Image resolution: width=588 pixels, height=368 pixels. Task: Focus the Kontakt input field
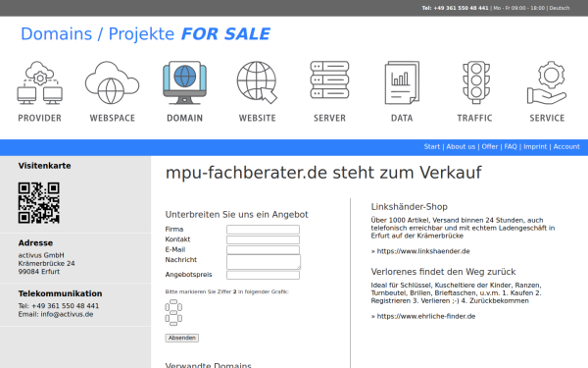(x=263, y=239)
